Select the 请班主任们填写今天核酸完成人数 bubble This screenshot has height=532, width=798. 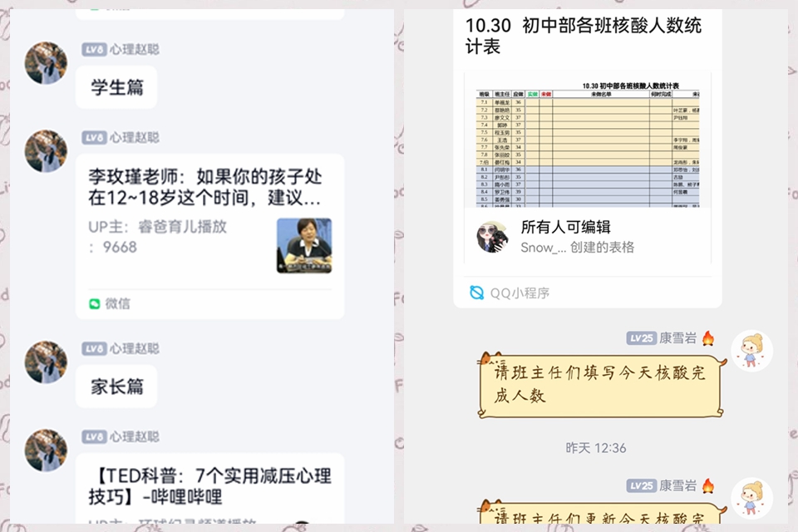coord(601,386)
